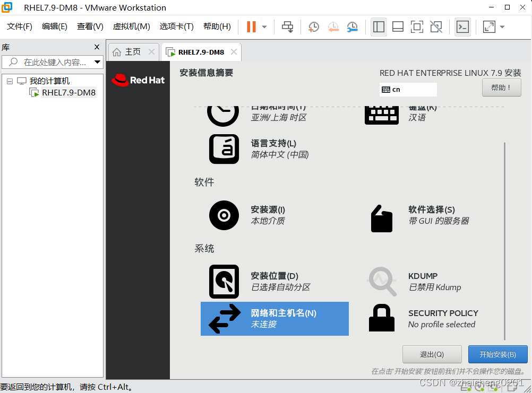Viewport: 532px width, 393px height.
Task: Enter full screen mode
Action: point(417,27)
